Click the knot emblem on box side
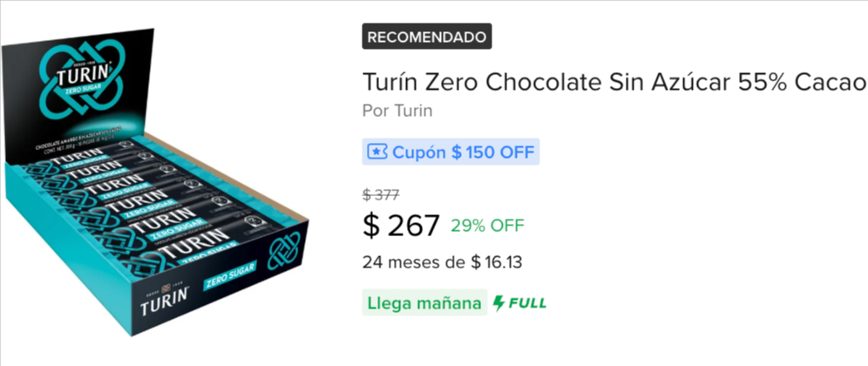 tap(283, 251)
